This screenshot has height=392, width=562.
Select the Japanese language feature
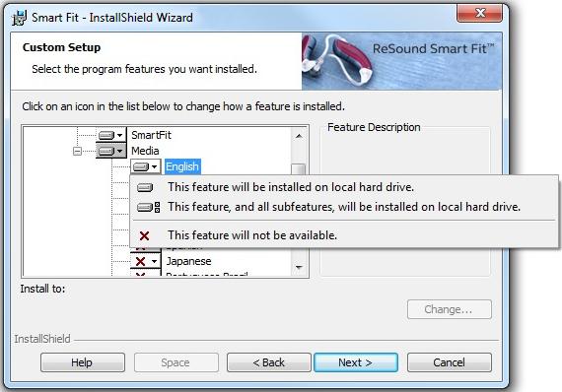pos(188,261)
